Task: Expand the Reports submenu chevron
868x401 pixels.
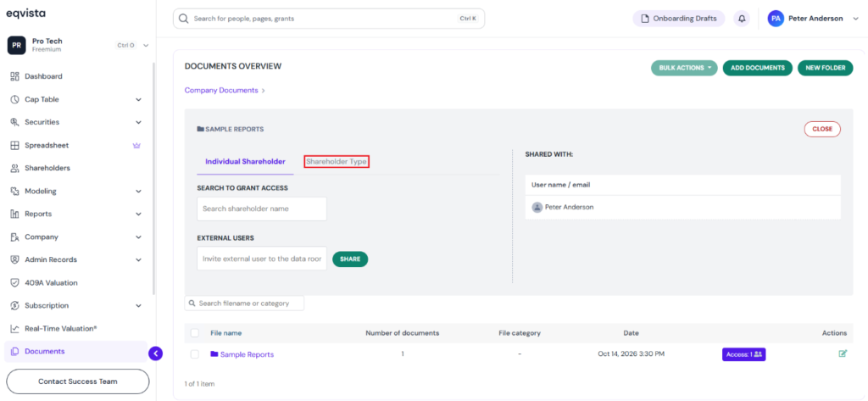Action: point(138,214)
